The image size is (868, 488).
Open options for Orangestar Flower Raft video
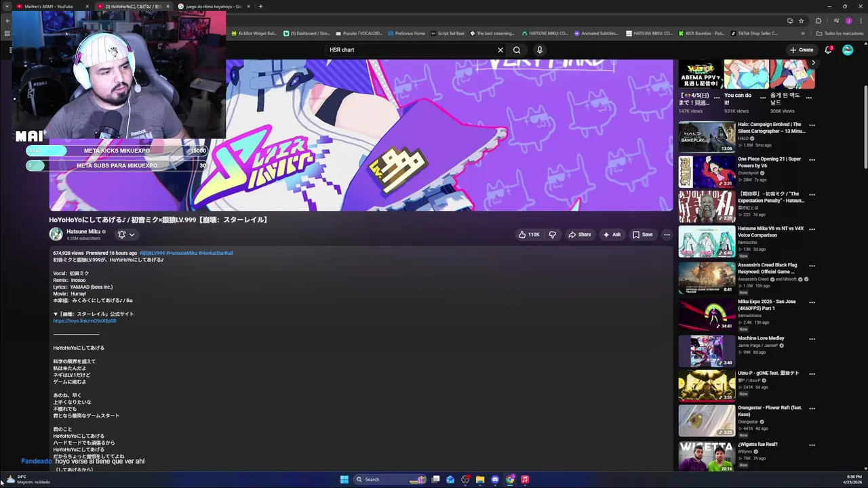(x=812, y=409)
